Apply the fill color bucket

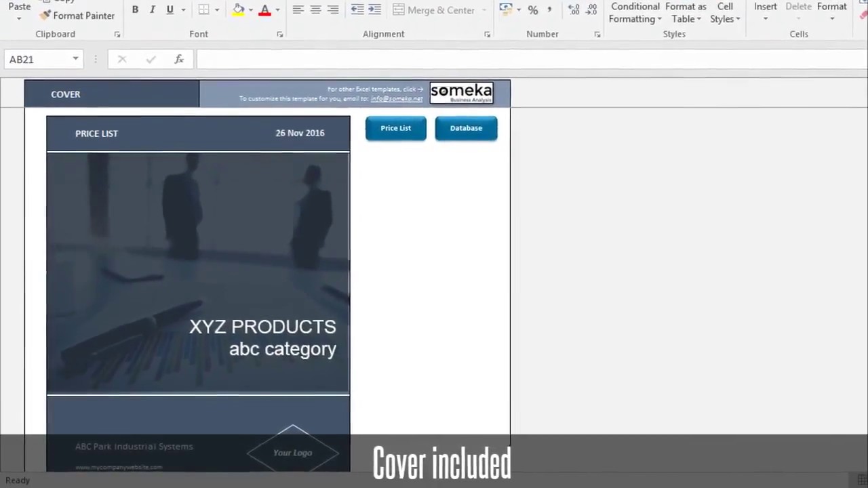238,9
